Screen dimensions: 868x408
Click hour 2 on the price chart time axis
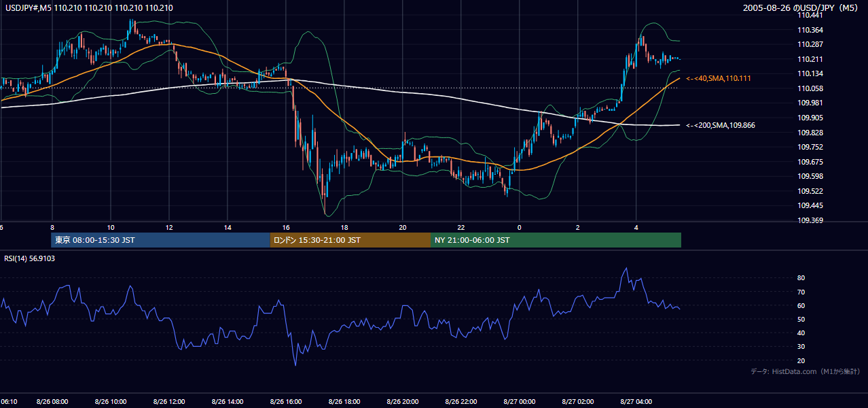click(x=577, y=227)
